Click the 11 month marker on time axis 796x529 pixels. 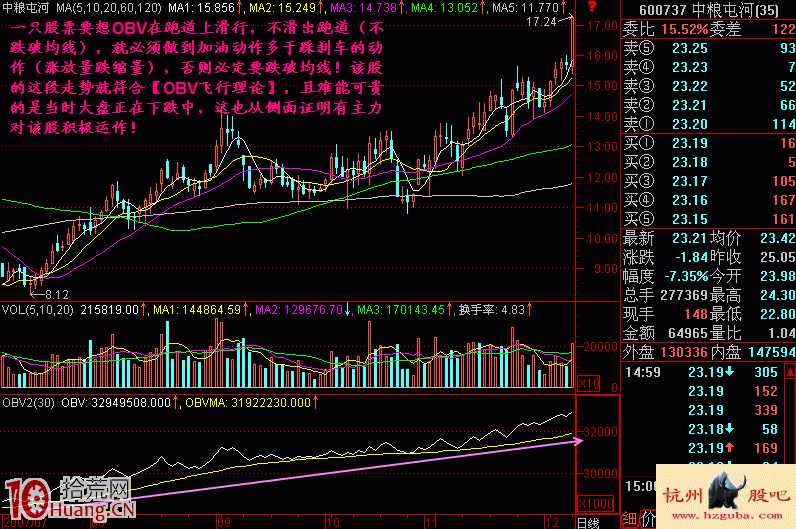point(430,522)
